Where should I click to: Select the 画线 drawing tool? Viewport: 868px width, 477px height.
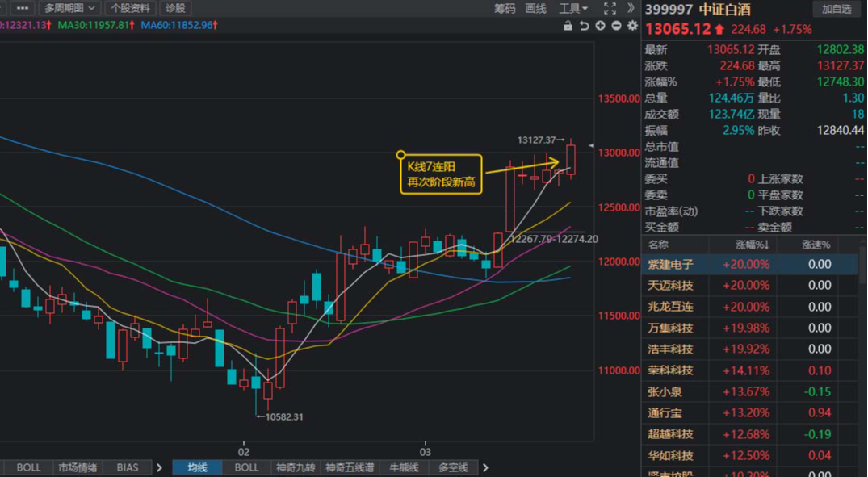pos(535,8)
